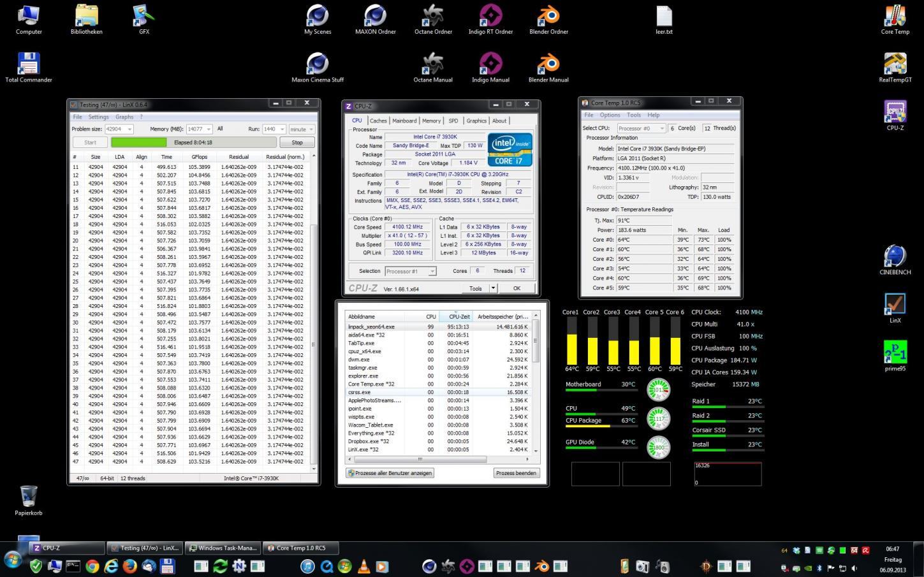Open the GFX desktop icon
Image resolution: width=924 pixels, height=577 pixels.
[x=144, y=20]
